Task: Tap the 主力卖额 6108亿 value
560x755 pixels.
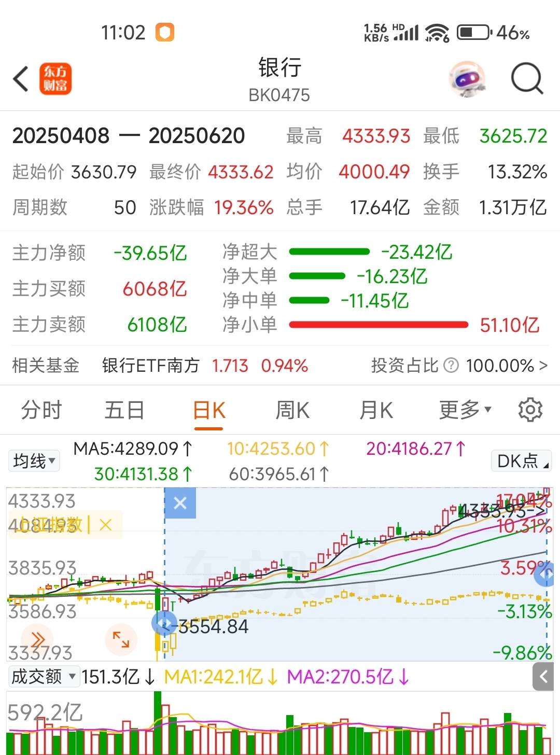Action: point(157,325)
